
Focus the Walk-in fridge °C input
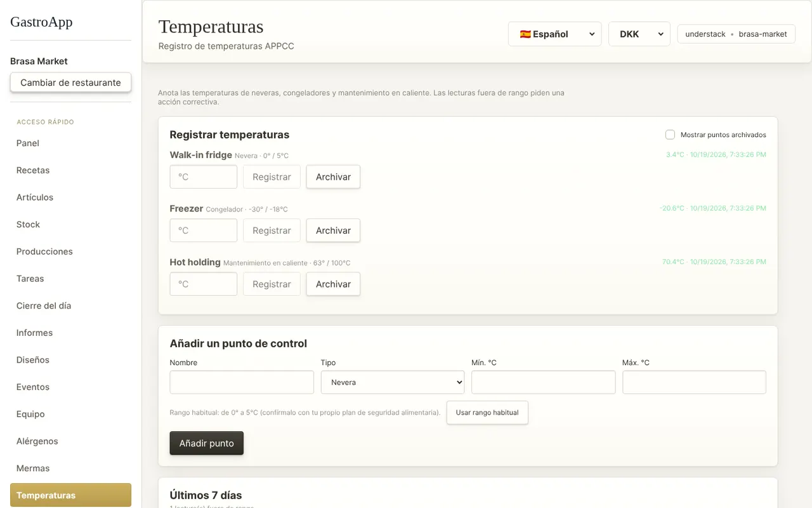click(x=204, y=177)
